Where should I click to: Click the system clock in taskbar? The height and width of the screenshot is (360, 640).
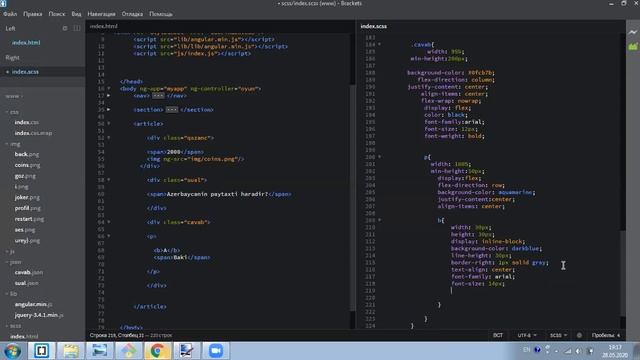(x=614, y=351)
